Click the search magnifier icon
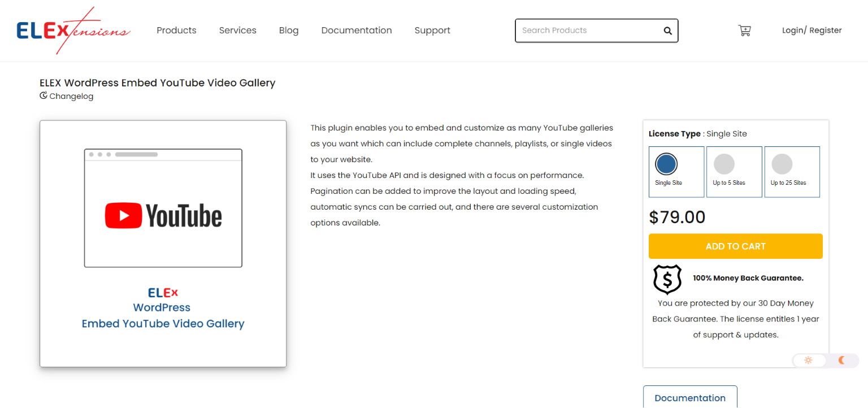This screenshot has width=868, height=408. tap(667, 31)
